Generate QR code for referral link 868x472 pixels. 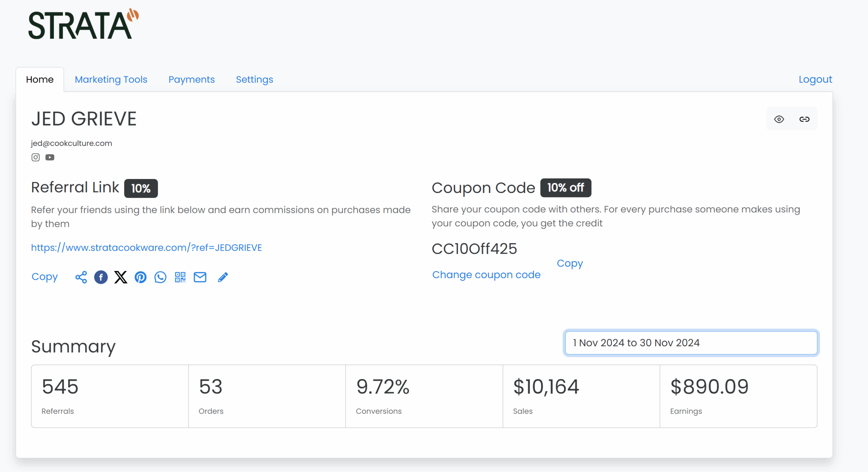click(180, 277)
